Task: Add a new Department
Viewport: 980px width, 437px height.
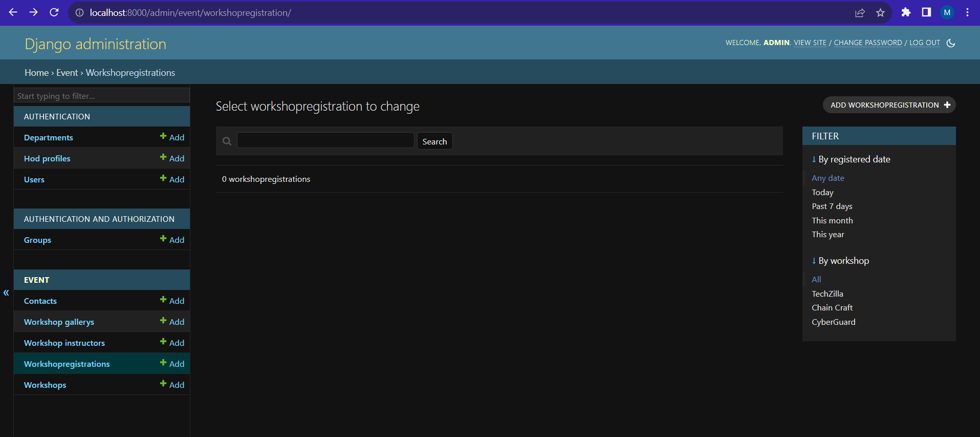Action: point(172,137)
